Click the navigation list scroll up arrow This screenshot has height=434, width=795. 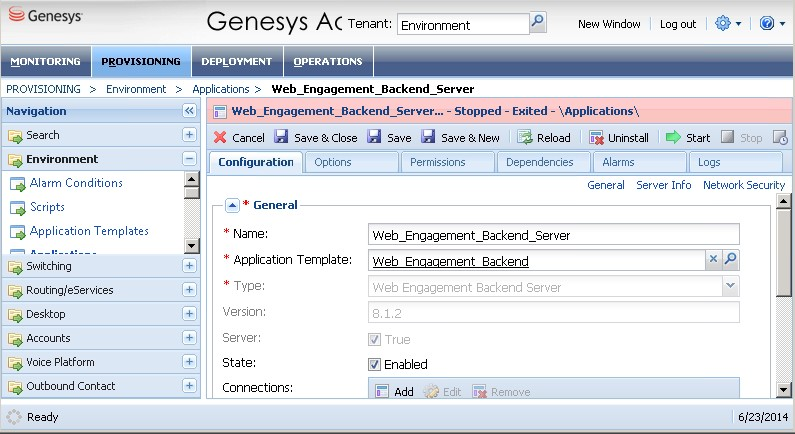tap(192, 178)
